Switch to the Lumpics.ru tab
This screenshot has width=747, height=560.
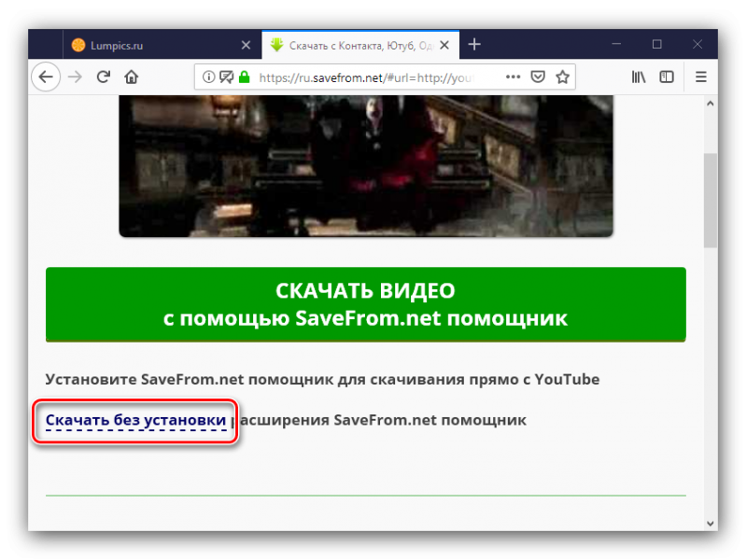[162, 45]
